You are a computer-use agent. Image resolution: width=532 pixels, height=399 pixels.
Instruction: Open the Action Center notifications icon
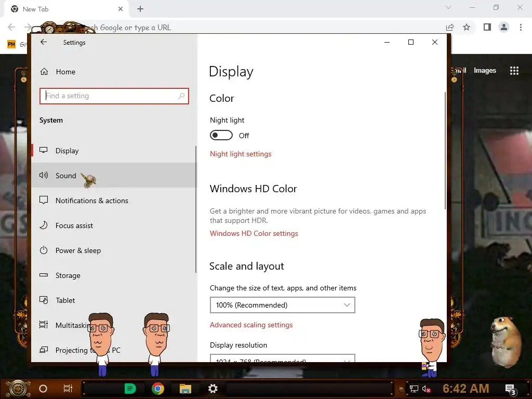(x=511, y=390)
